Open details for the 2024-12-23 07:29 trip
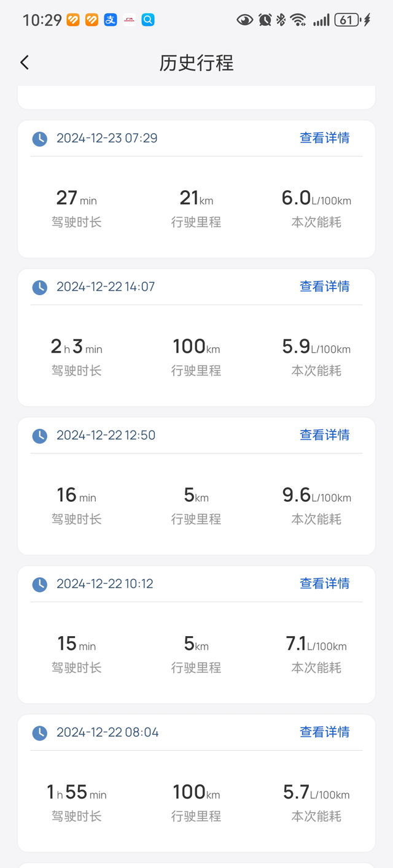Screen dimensions: 393x868 point(324,138)
